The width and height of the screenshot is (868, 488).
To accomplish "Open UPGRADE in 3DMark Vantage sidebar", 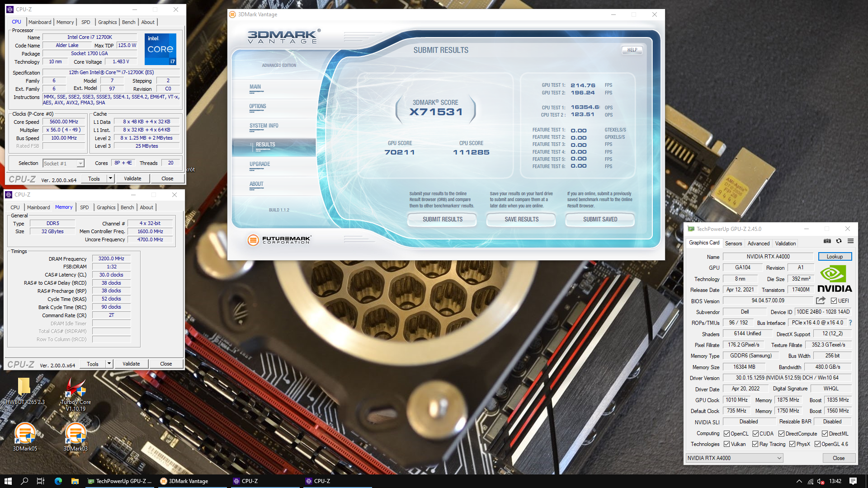I will tap(274, 166).
